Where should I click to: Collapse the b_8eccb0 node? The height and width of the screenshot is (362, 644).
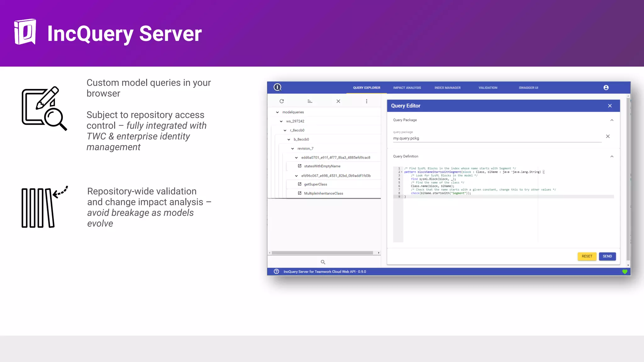(x=289, y=140)
